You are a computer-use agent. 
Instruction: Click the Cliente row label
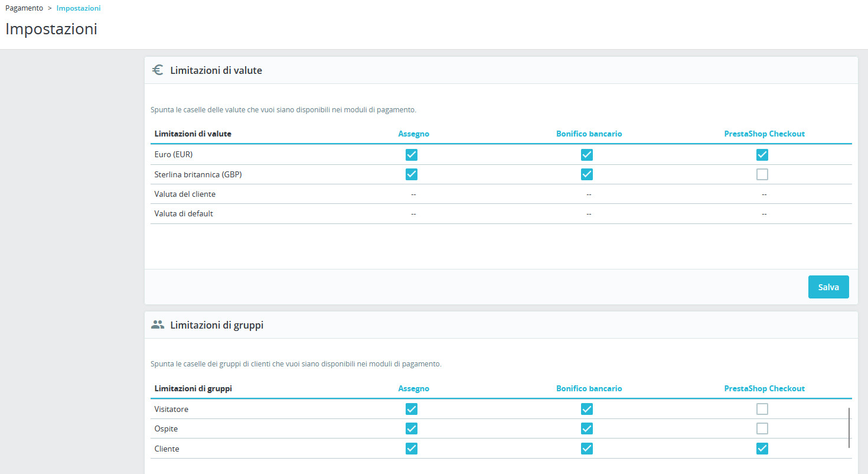point(167,449)
